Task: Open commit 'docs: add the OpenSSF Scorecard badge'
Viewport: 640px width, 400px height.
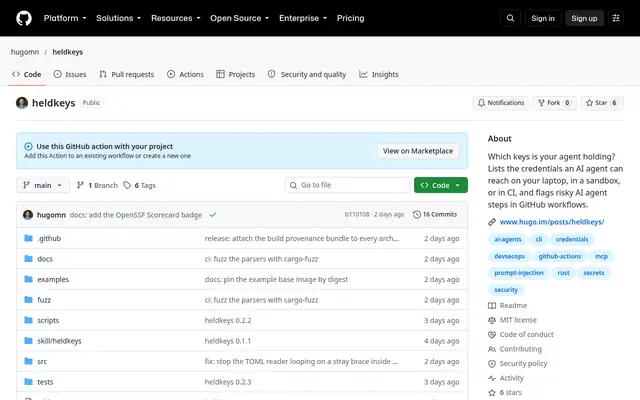Action: point(136,215)
